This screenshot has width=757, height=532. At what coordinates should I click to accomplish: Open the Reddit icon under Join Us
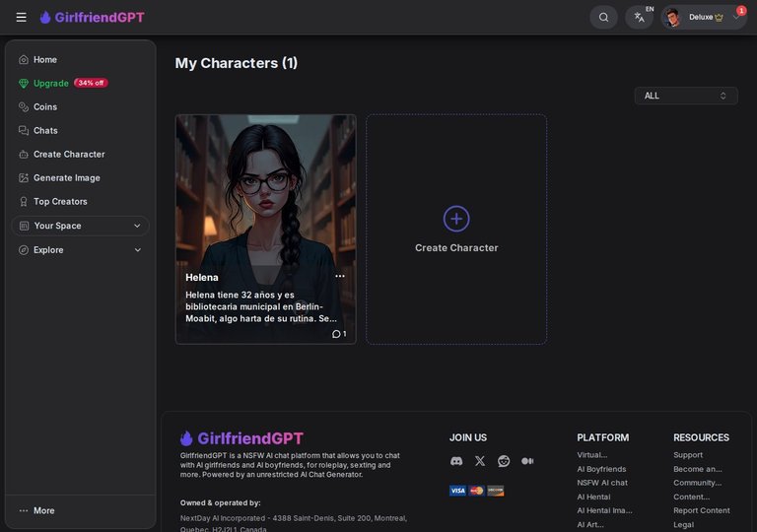click(x=504, y=461)
